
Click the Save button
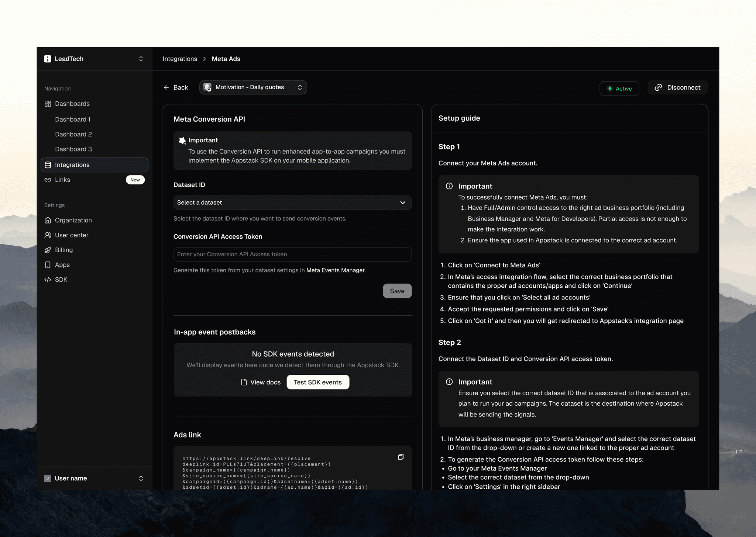tap(397, 291)
